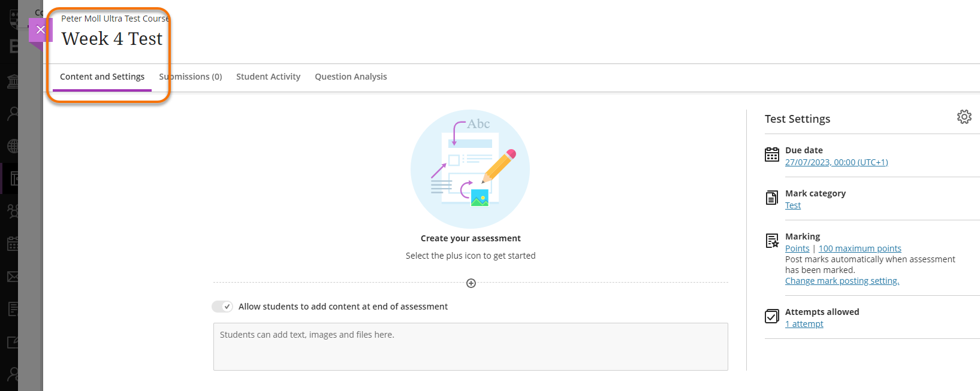Open the due date link 27/07/2023
The width and height of the screenshot is (980, 391).
(836, 162)
